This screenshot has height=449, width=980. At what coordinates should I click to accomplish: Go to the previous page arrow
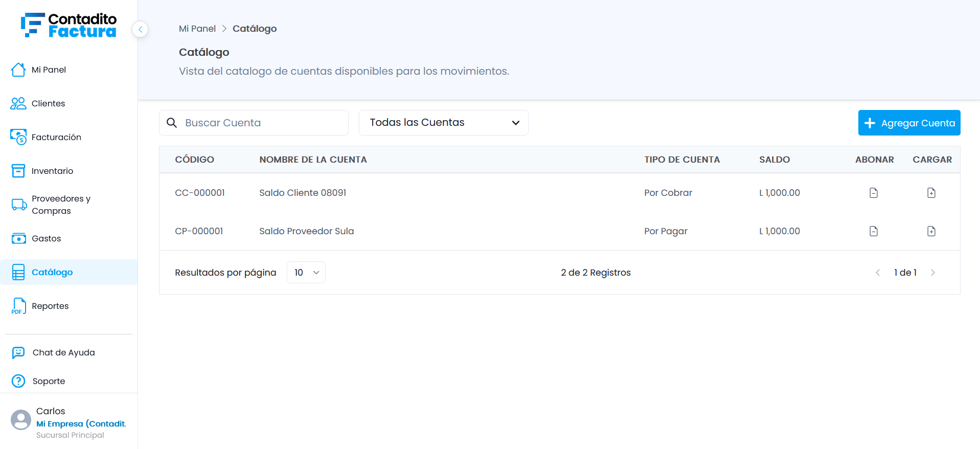tap(878, 273)
